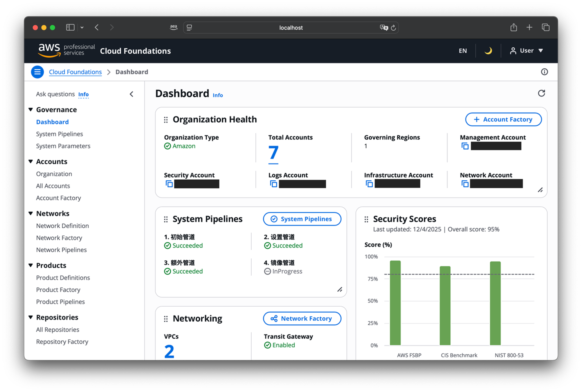Click the info circle icon top right
This screenshot has width=582, height=392.
pyautogui.click(x=544, y=72)
